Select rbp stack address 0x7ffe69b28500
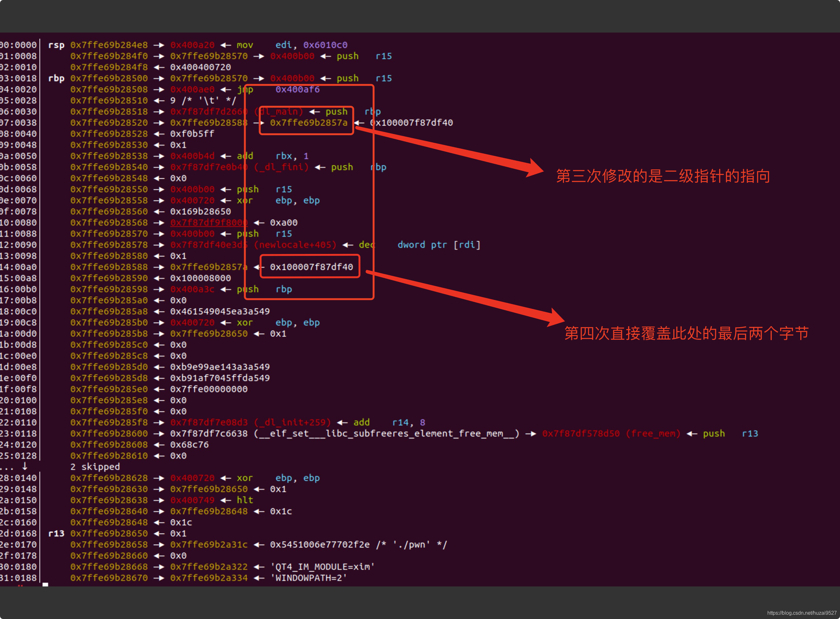 [109, 78]
